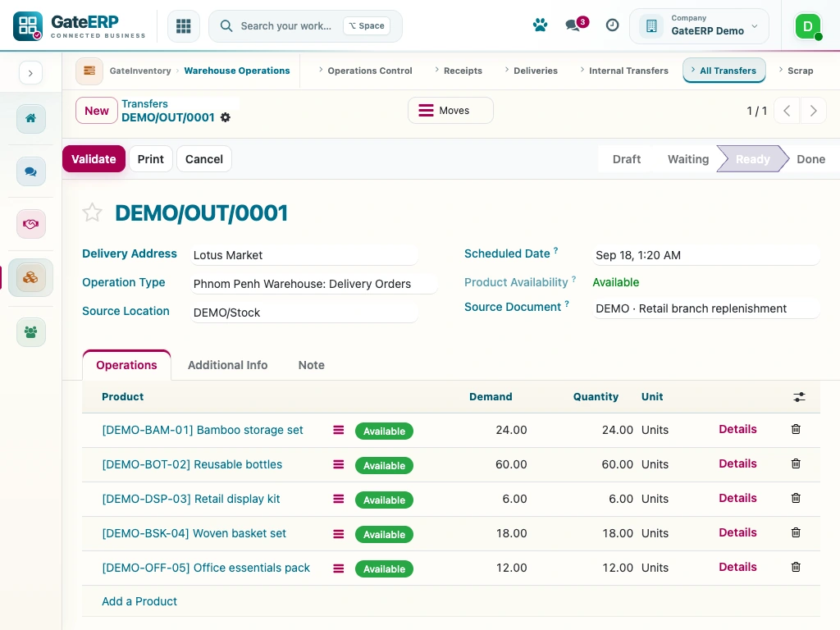The height and width of the screenshot is (630, 840).
Task: Click Add a Product link
Action: [139, 601]
